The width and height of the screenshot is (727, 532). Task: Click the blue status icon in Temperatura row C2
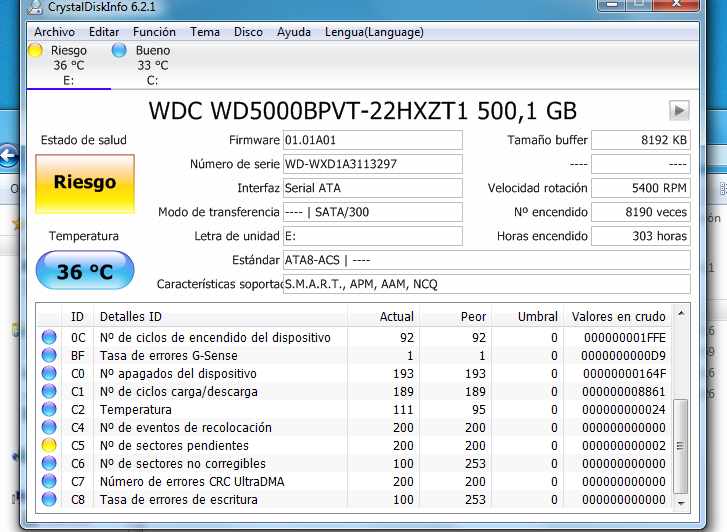click(49, 410)
